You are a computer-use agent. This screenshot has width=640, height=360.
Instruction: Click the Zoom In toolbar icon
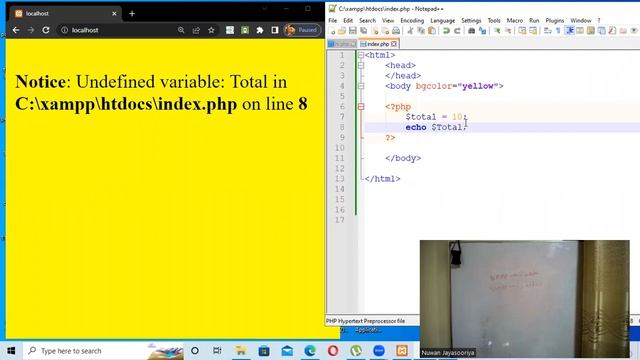497,31
